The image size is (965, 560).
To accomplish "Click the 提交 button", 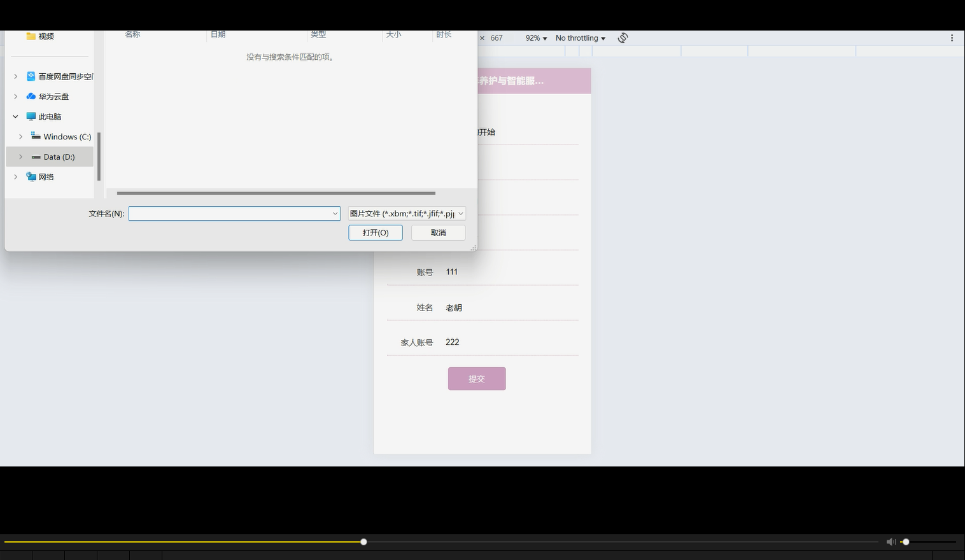I will point(477,379).
